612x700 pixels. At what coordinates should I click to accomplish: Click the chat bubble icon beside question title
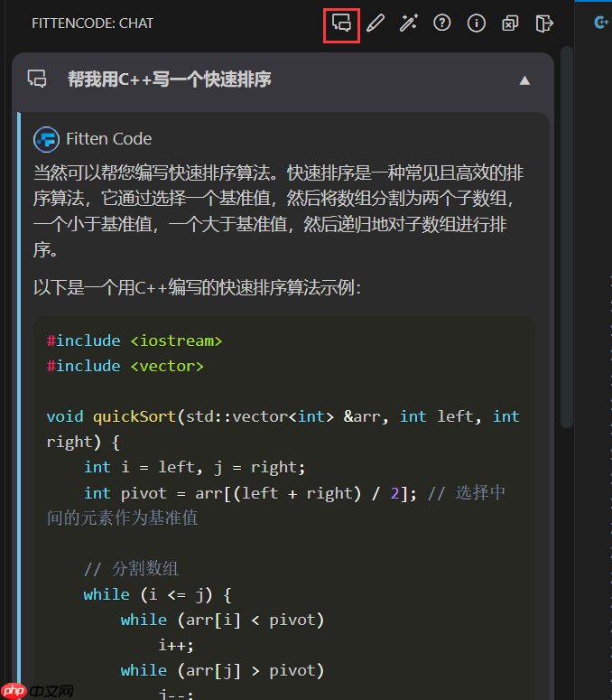point(37,79)
